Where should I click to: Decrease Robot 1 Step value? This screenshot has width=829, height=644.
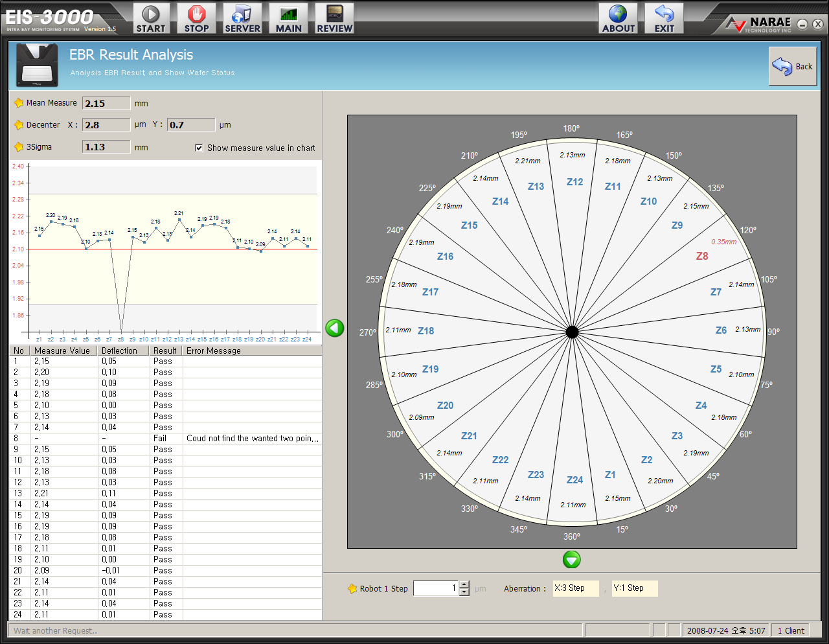(464, 592)
